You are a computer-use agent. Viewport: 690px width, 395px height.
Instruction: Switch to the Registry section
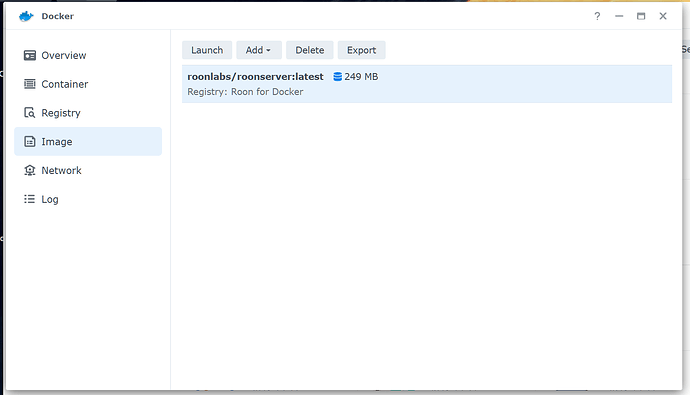coord(88,113)
